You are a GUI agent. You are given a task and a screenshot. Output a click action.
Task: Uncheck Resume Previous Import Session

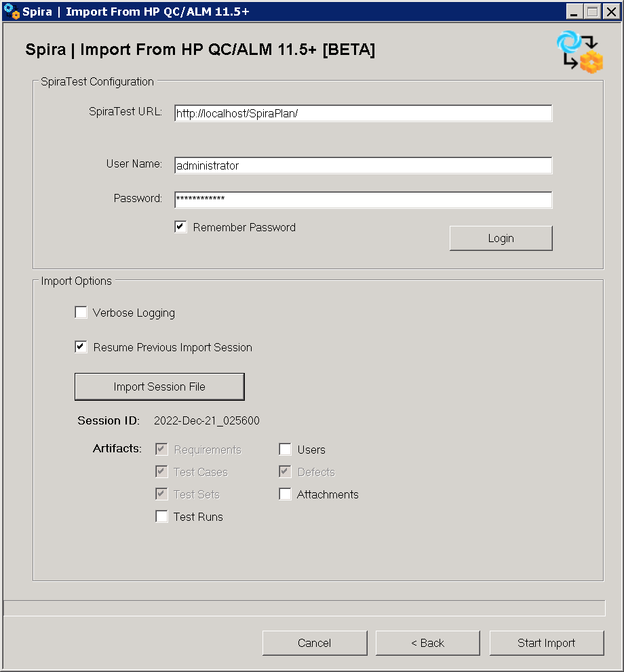(x=81, y=347)
